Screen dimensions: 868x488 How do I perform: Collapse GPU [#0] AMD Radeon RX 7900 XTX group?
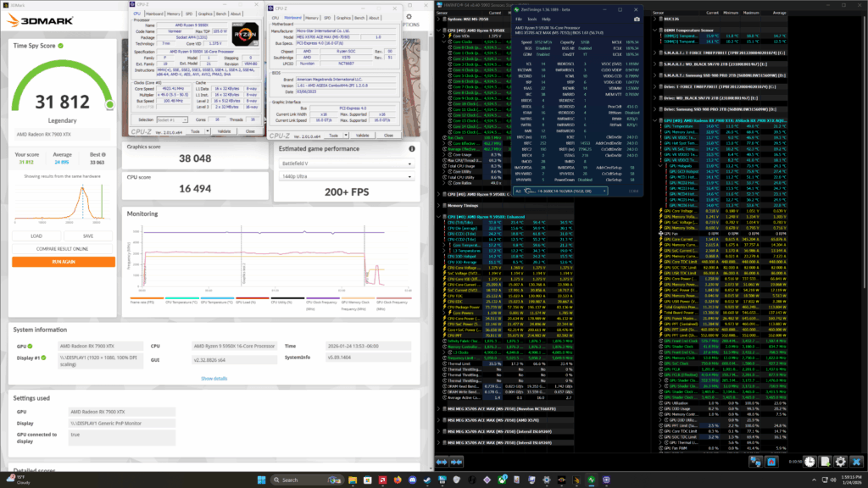coord(655,120)
